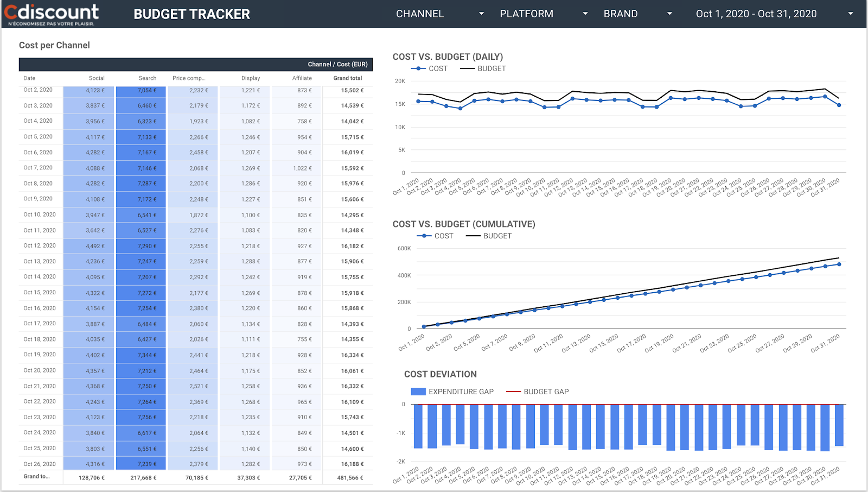Click the Date column header

(x=29, y=78)
